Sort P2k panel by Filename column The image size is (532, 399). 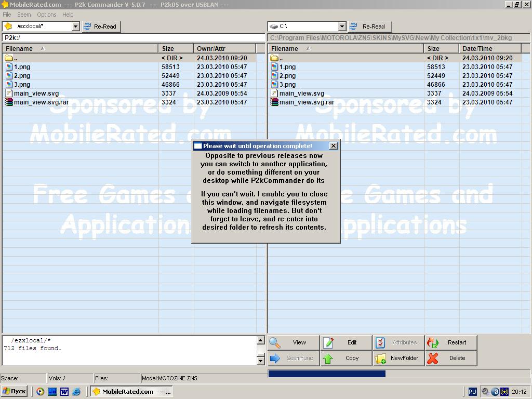(x=81, y=48)
